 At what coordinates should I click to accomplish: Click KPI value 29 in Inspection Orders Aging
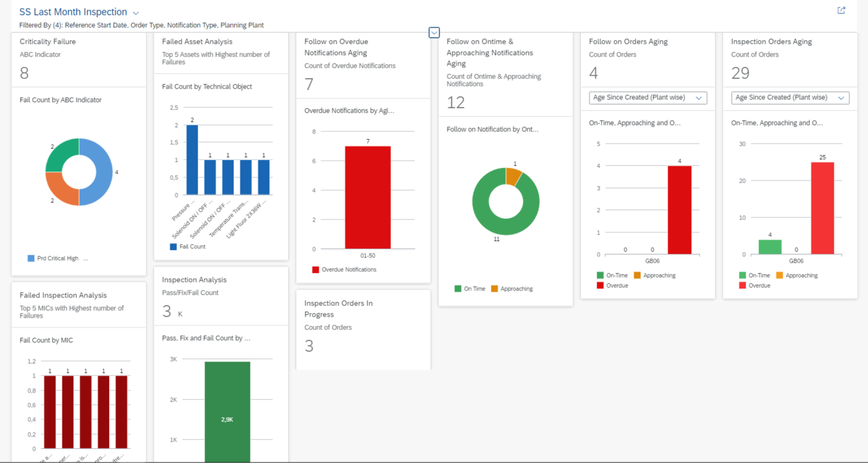[x=740, y=73]
